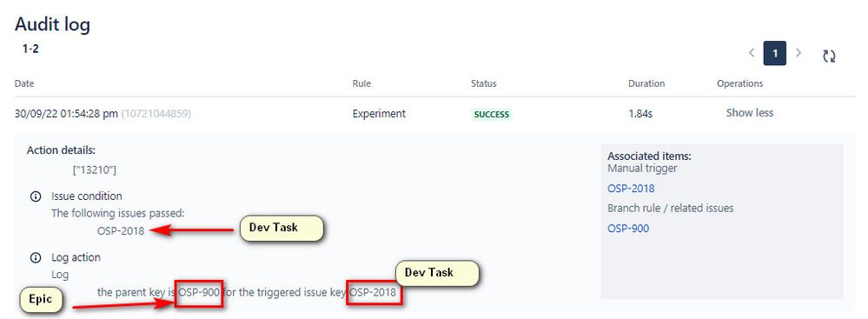This screenshot has width=868, height=319.
Task: Select the Experiment rule name
Action: click(x=379, y=114)
